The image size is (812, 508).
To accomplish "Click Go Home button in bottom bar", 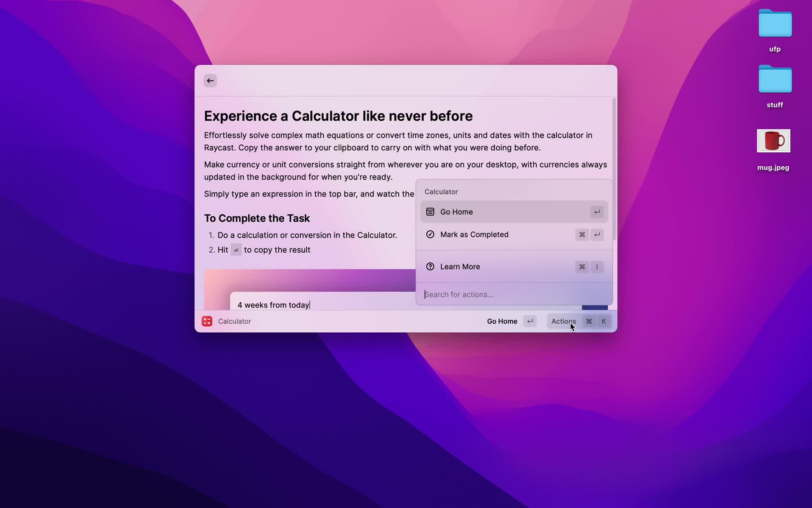I will 502,321.
